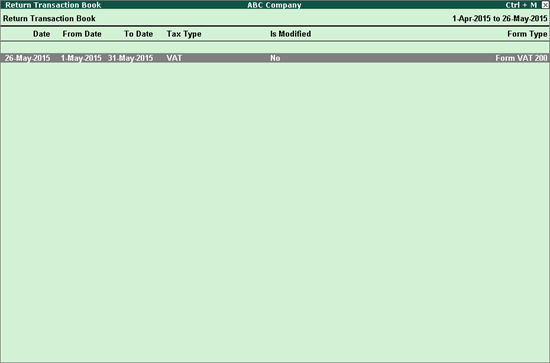Click the Is Modified column header
Viewport: 550px width, 363px height.
[290, 34]
